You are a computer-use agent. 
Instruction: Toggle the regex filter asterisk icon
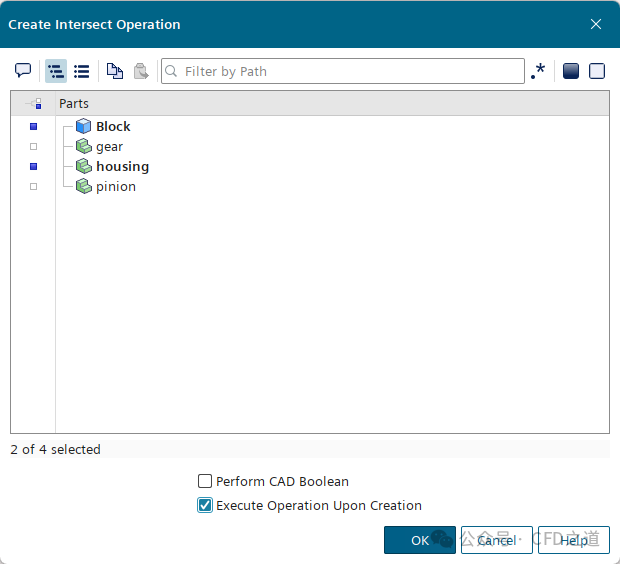pyautogui.click(x=539, y=71)
